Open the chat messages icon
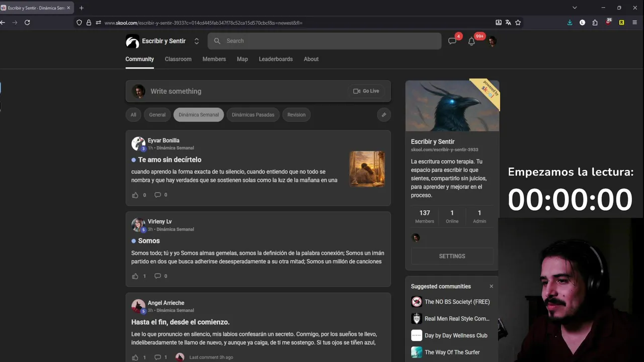The width and height of the screenshot is (644, 362). pos(452,41)
